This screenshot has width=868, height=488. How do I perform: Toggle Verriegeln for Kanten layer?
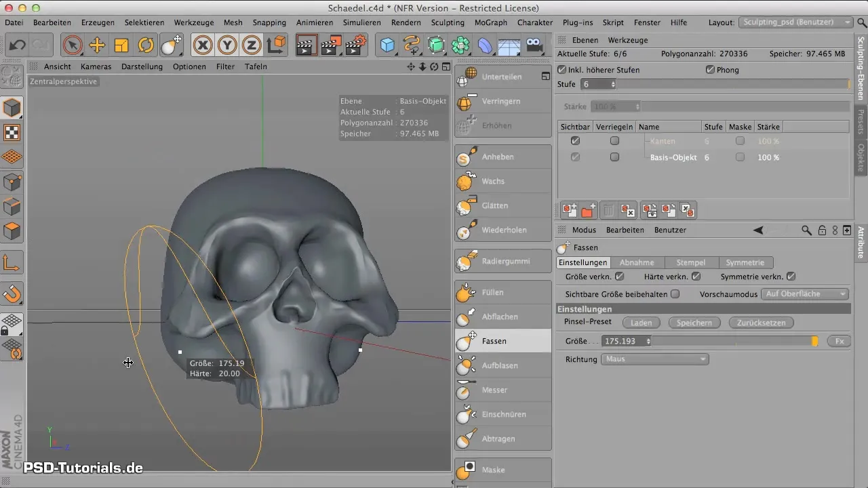point(614,141)
